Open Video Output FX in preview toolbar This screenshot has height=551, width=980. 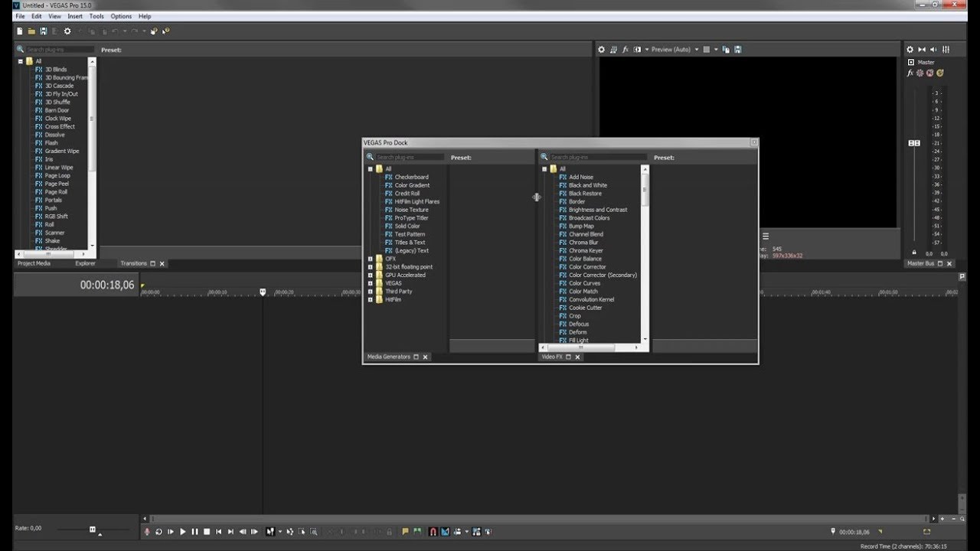coord(626,49)
